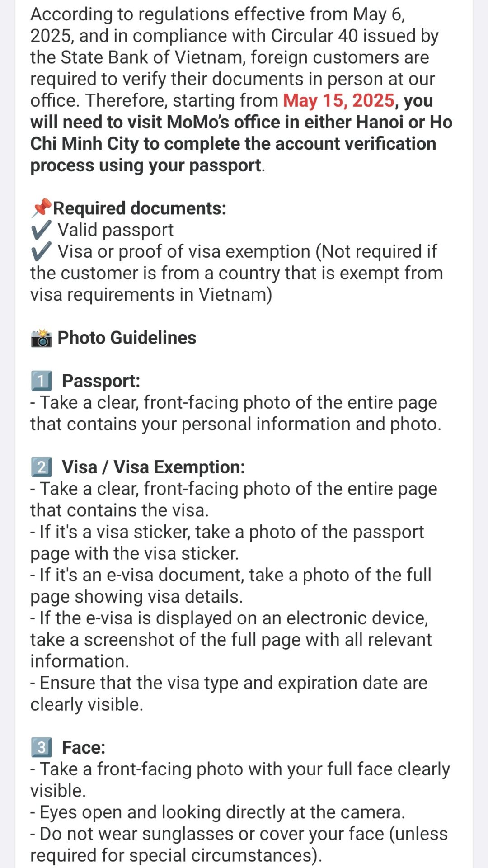Click the Valid passport text
488x868 pixels.
(116, 230)
